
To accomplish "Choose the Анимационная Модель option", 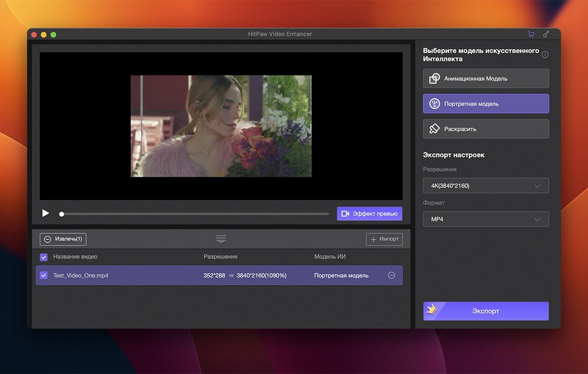I will (485, 79).
